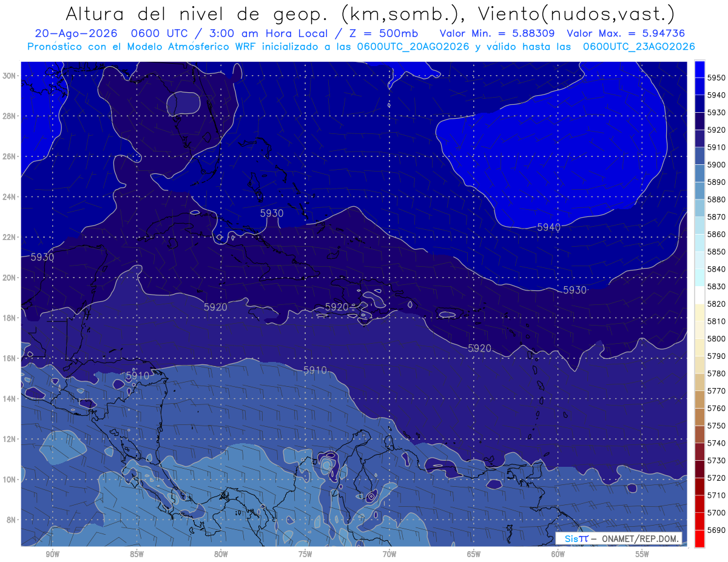This screenshot has width=728, height=562.
Task: Click the 5920 contour label near 65W
Action: tap(479, 349)
